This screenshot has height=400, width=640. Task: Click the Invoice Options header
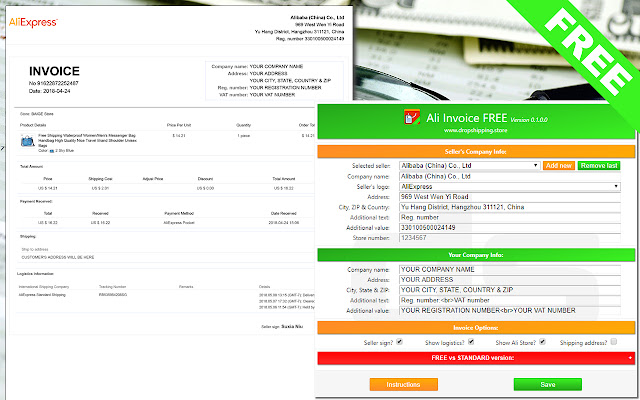476,328
